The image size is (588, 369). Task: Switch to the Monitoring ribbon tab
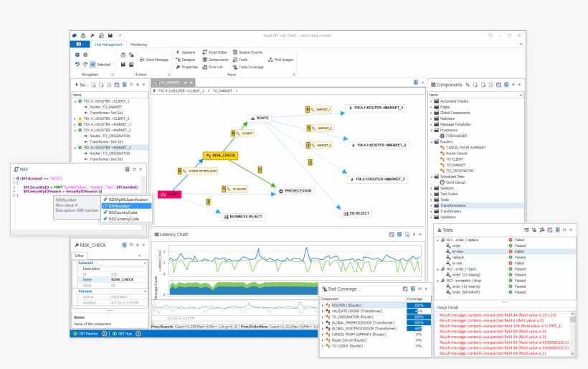click(x=138, y=45)
